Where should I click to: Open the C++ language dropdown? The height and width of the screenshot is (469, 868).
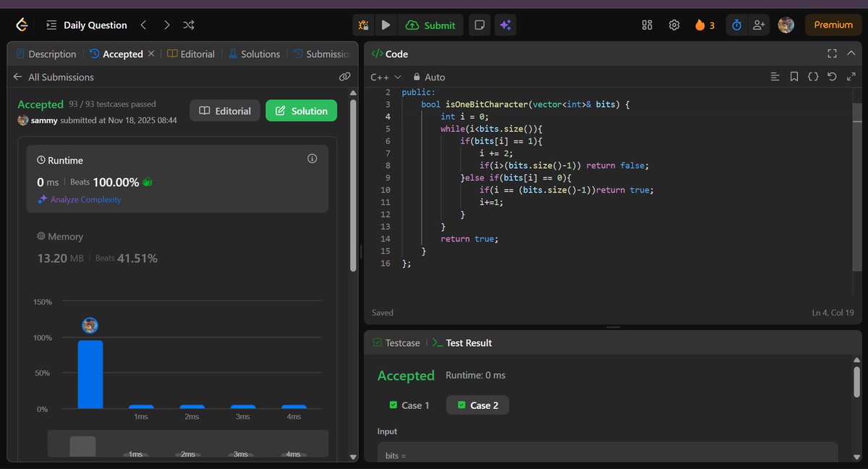386,77
